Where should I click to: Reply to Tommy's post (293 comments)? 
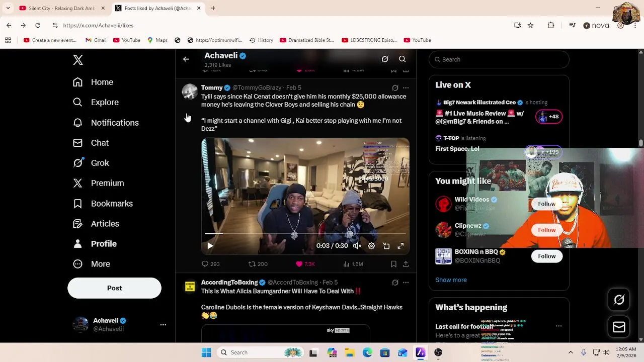tap(211, 264)
